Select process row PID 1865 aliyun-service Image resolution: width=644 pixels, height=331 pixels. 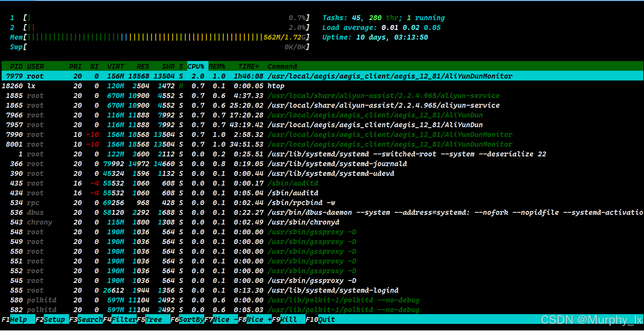(x=322, y=105)
